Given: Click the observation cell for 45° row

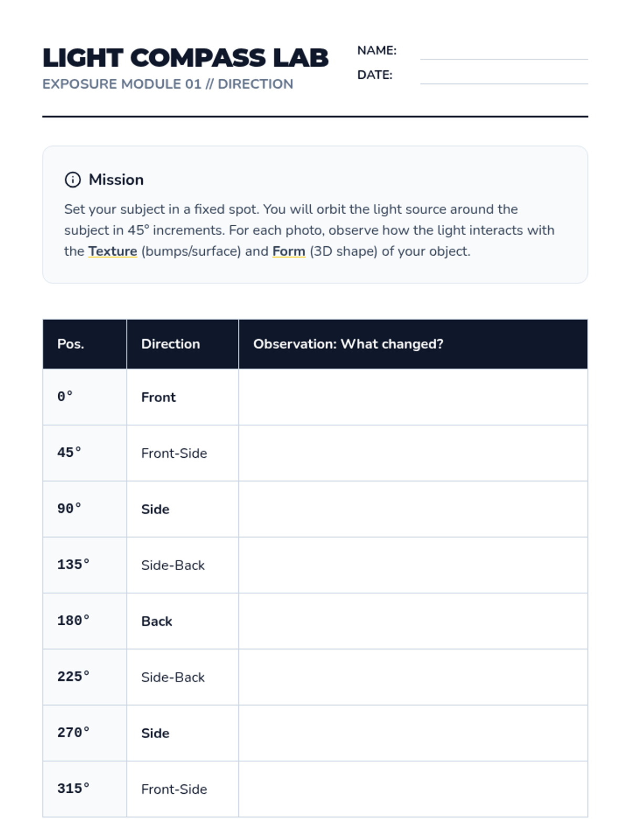Looking at the screenshot, I should point(413,453).
